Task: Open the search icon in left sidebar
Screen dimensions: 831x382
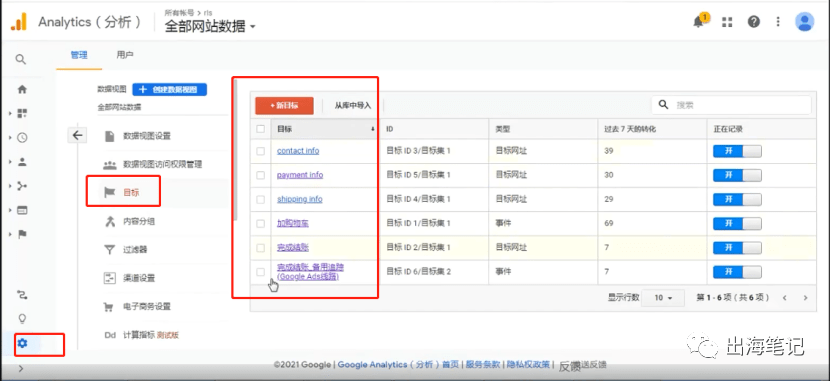Action: point(21,59)
